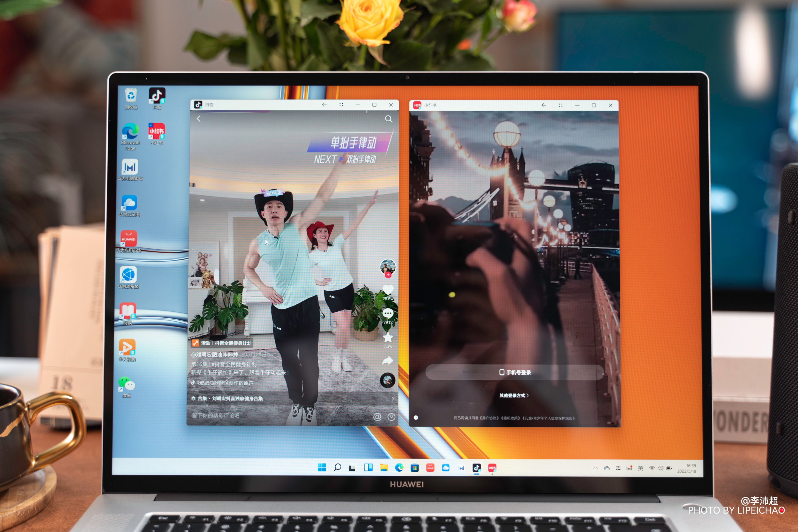Screen dimensions: 798x532
Task: Click the 手机号登录 button in 小红书
Action: point(514,372)
